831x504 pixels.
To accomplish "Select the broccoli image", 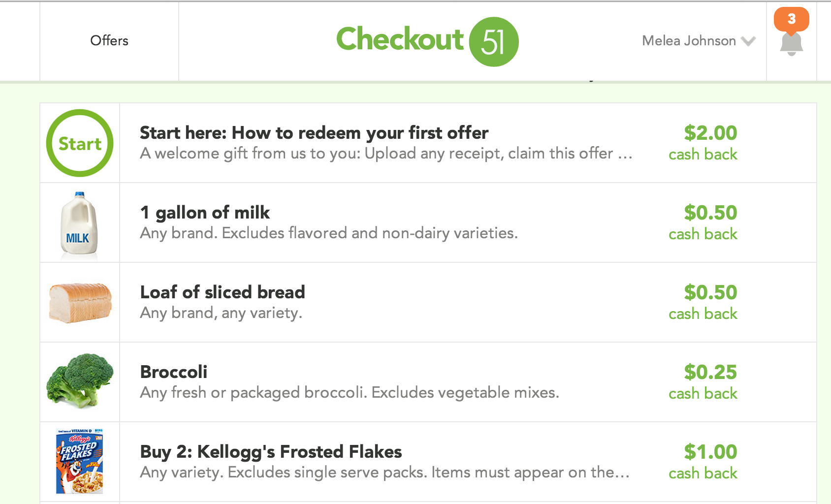I will tap(80, 380).
